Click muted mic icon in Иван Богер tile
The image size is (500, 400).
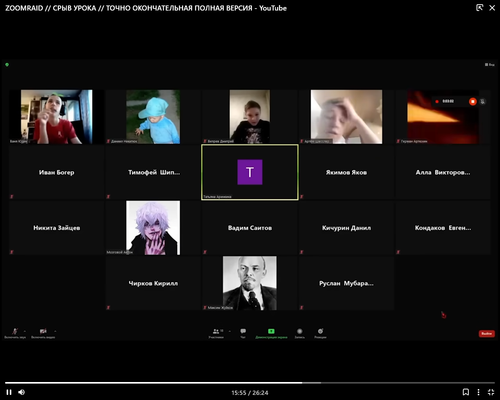point(12,197)
